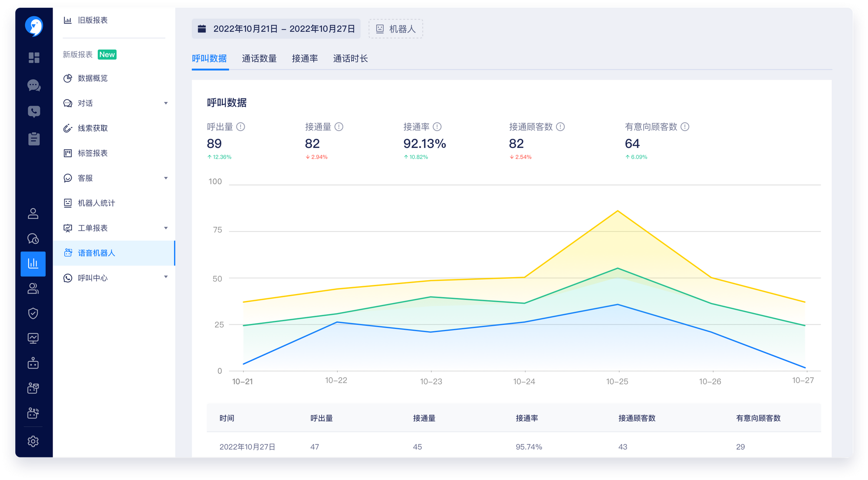
Task: Click the info icon next to 接通率
Action: click(437, 127)
